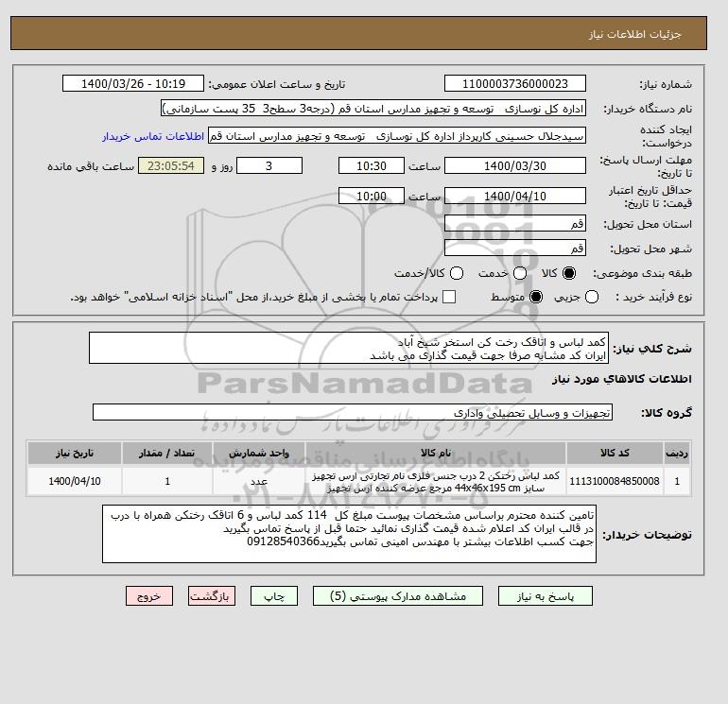Open مشاهده مدارک پیوستی (5) button
Screen dimensions: 728x704
coord(398,596)
